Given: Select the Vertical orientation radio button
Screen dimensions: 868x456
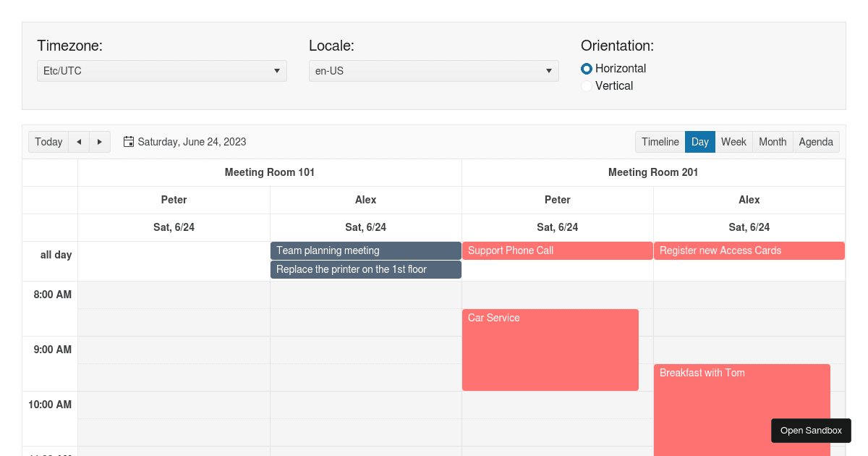Looking at the screenshot, I should 587,85.
